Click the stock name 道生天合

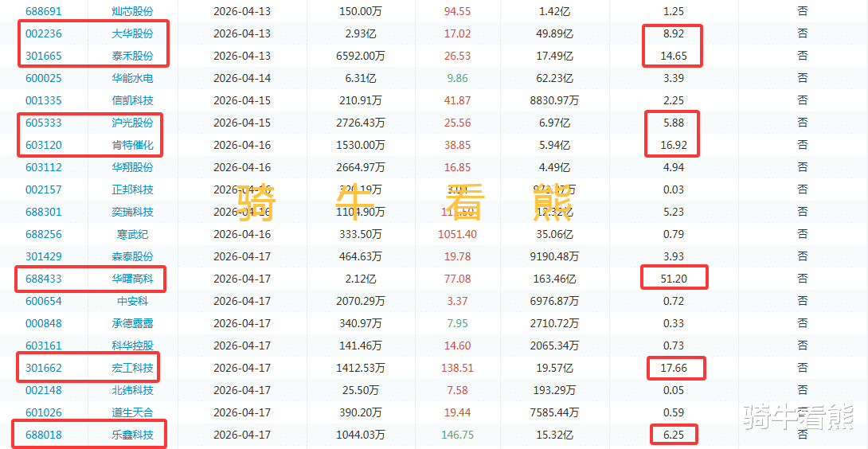tap(132, 412)
